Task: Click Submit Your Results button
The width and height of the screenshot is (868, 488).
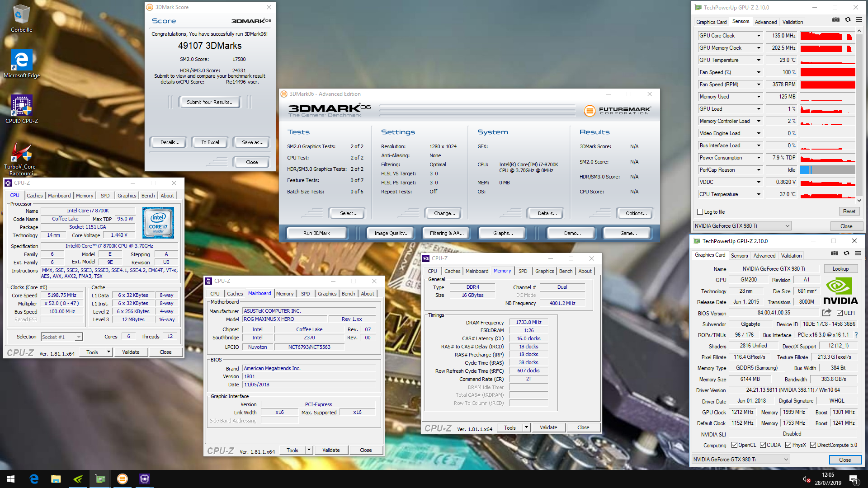Action: [210, 102]
